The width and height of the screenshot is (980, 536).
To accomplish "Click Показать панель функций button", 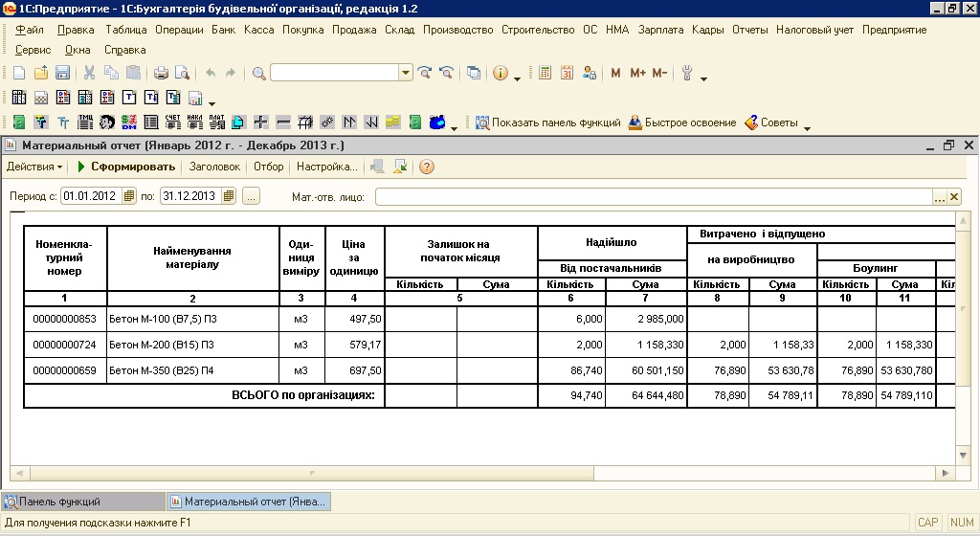I will click(548, 123).
